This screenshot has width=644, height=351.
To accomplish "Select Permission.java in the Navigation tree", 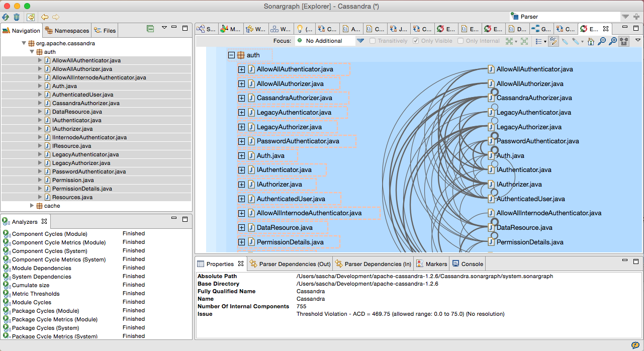I will click(73, 180).
